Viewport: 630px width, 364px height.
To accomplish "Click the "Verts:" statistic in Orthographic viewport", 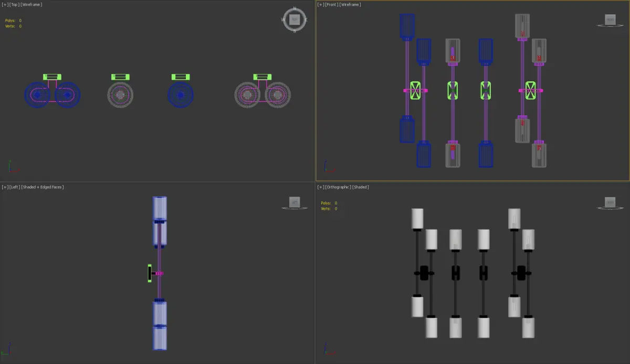I will coord(325,209).
